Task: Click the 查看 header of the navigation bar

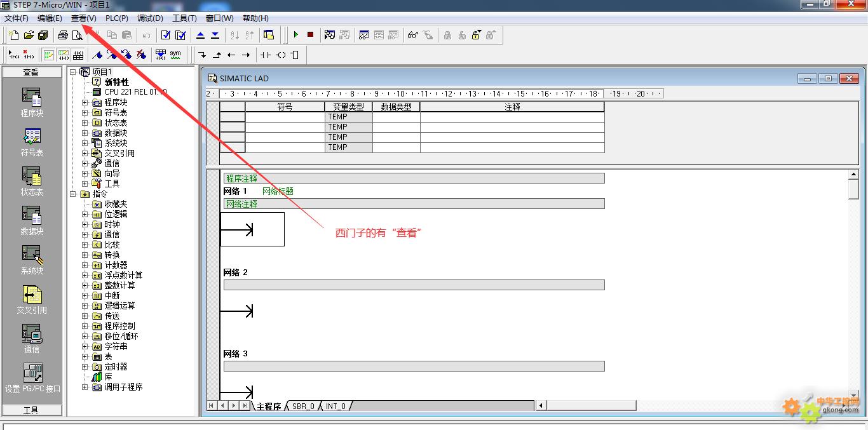Action: pos(32,72)
